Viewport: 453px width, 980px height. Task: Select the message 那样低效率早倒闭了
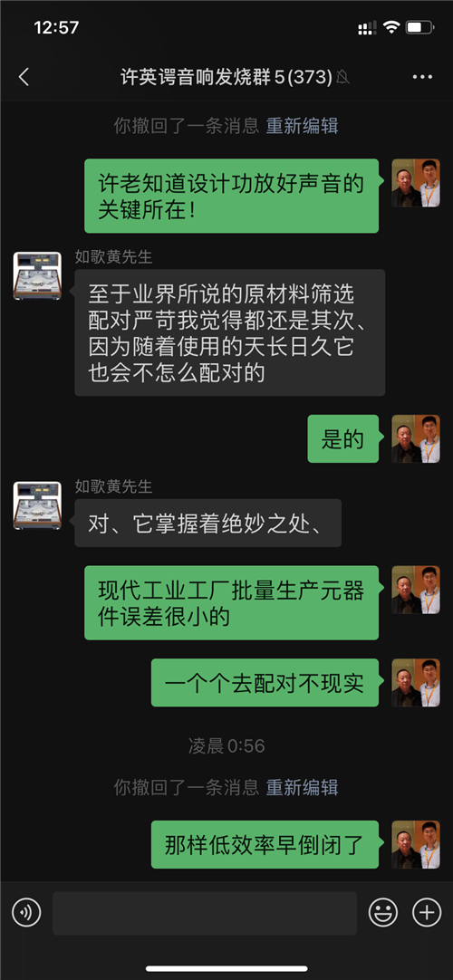(x=265, y=844)
